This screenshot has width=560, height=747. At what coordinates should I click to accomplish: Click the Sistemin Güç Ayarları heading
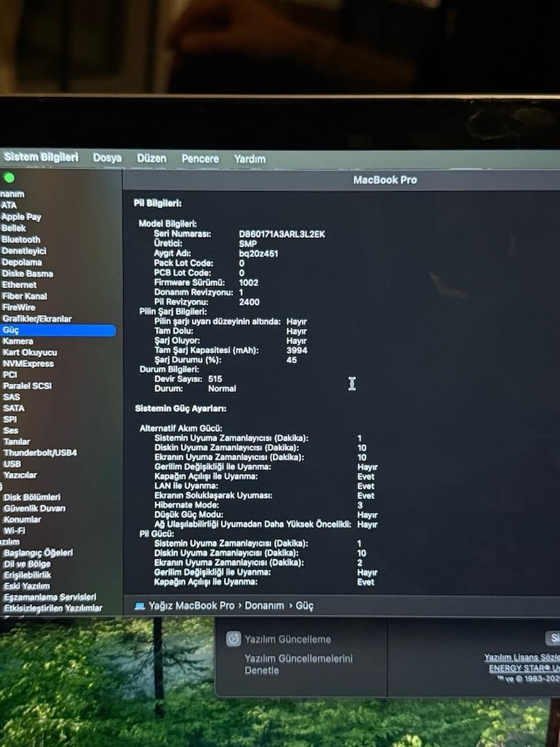coord(181,409)
